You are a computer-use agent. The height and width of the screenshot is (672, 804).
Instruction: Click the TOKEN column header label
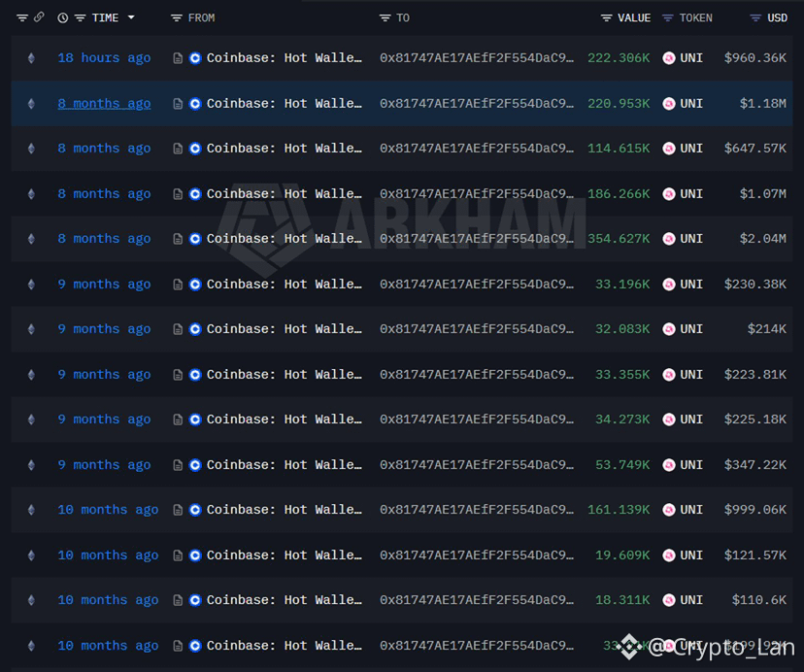(696, 17)
